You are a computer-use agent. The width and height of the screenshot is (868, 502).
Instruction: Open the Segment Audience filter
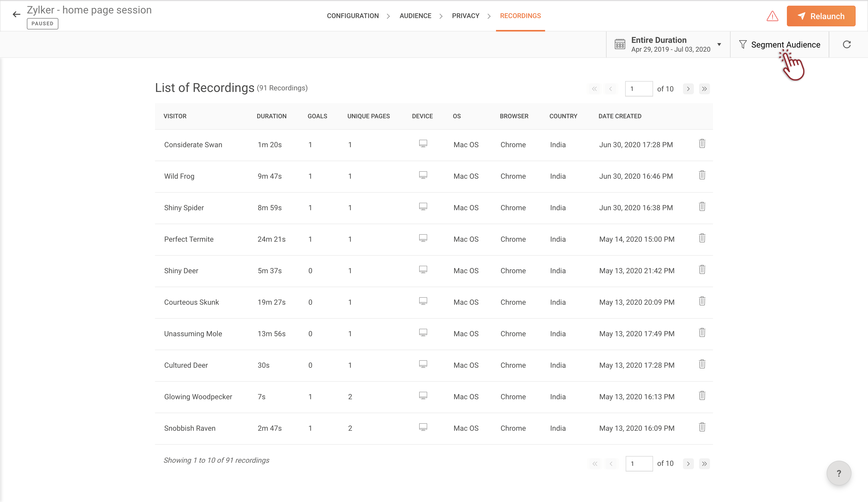(x=780, y=45)
